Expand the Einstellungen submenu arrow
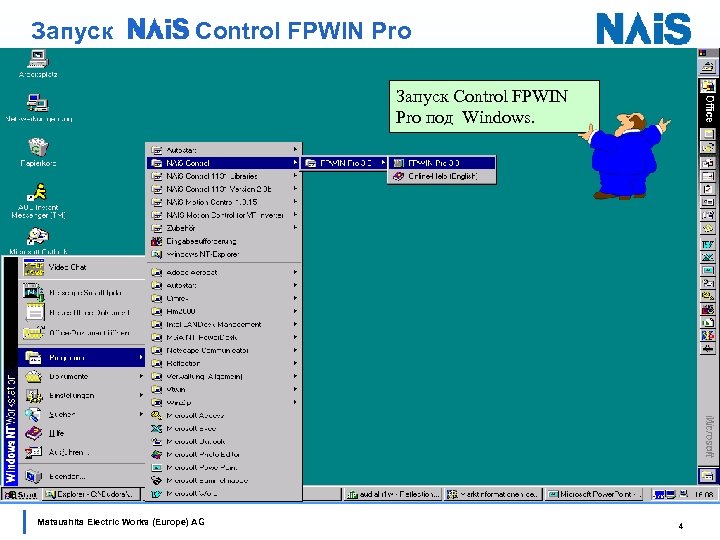Viewport: 720px width, 540px height. (x=141, y=395)
